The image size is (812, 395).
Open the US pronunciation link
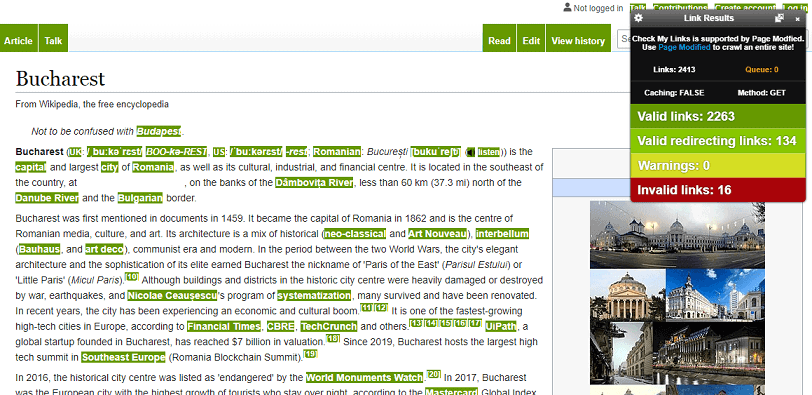click(219, 152)
